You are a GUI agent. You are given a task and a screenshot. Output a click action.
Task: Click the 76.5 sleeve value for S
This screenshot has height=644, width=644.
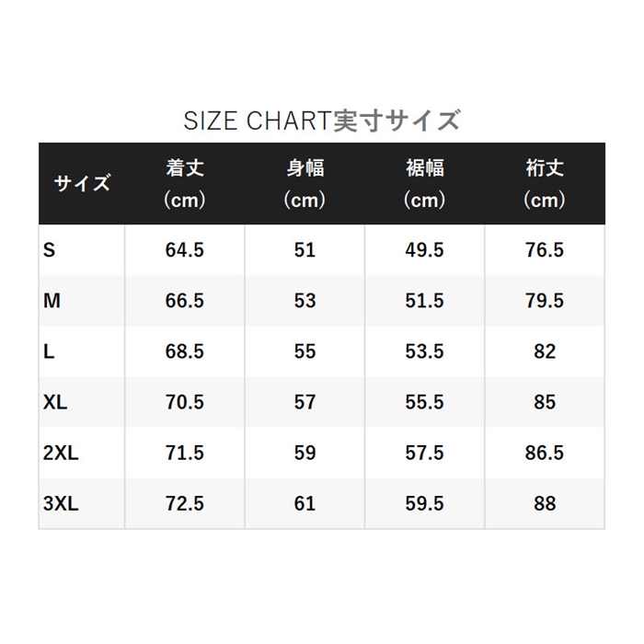click(x=545, y=250)
